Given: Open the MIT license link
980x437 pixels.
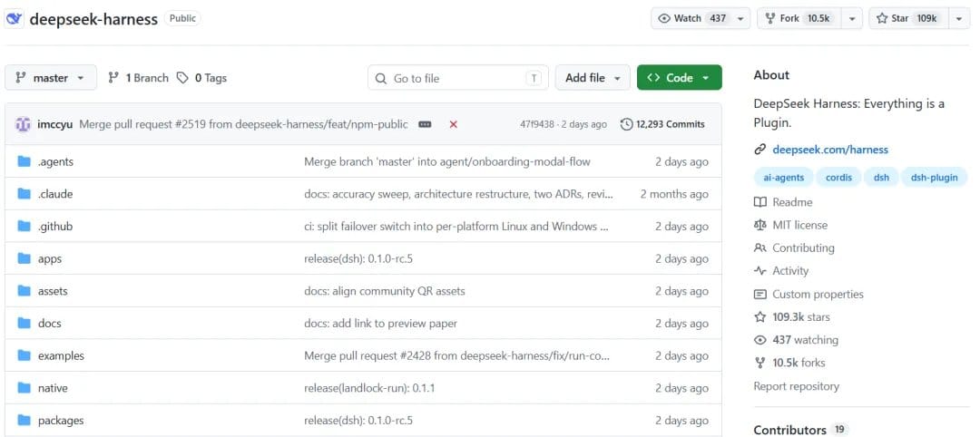Looking at the screenshot, I should click(x=800, y=225).
